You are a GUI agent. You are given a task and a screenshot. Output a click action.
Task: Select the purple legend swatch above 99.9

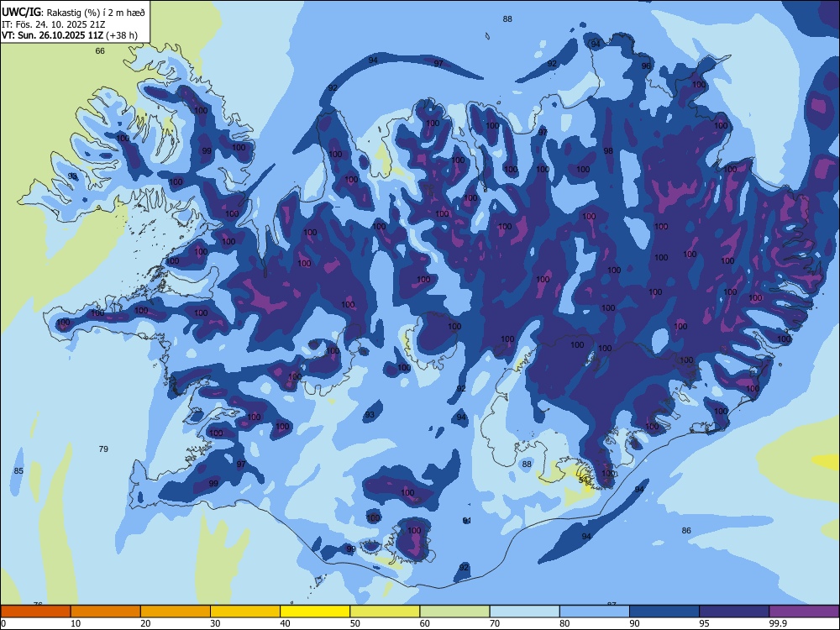click(804, 612)
